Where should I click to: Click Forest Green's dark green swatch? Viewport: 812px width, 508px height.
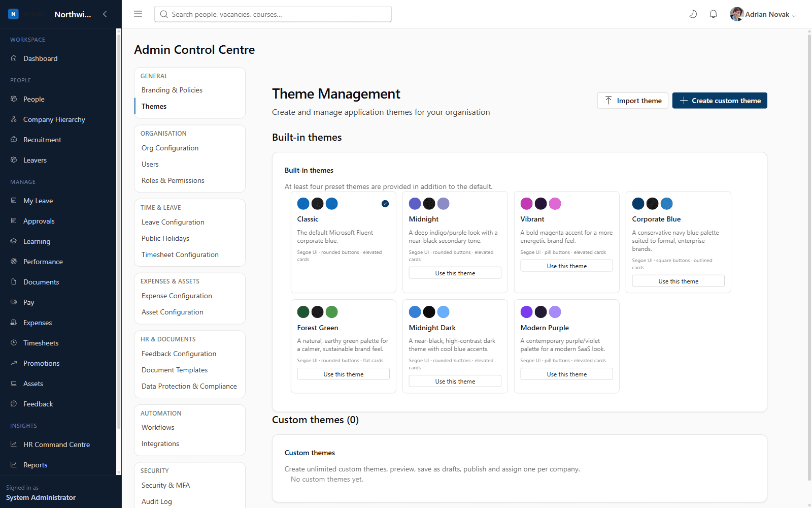303,312
